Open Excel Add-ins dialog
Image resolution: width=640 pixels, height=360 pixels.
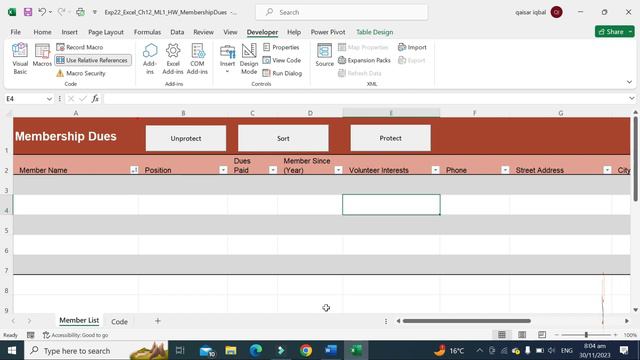[173, 59]
